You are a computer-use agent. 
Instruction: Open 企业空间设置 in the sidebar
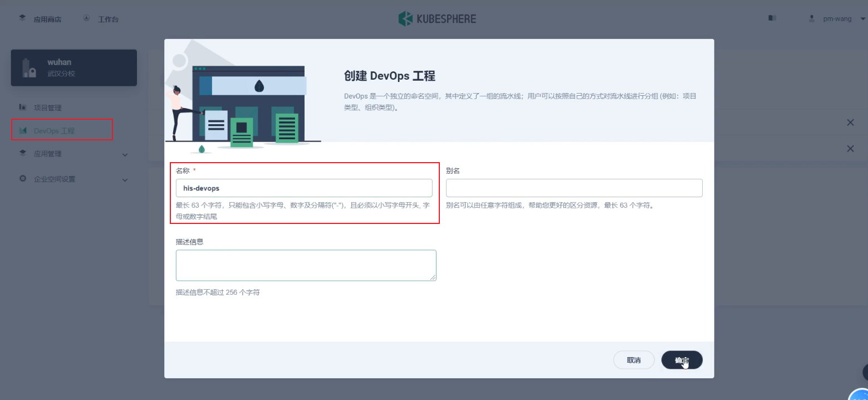coord(55,179)
